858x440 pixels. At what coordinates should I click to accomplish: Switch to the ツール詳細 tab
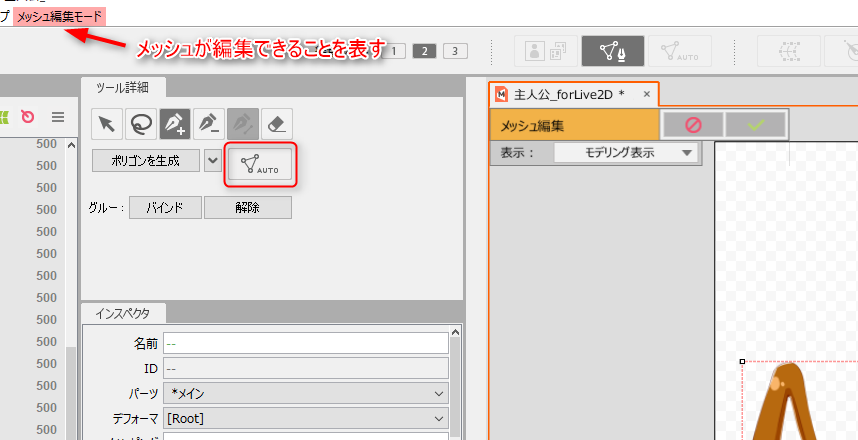(x=122, y=88)
